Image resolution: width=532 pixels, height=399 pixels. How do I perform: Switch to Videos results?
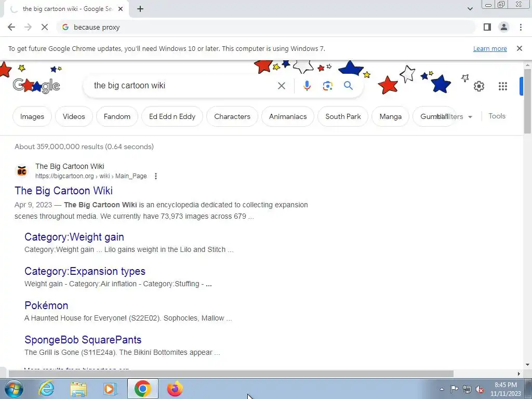[74, 116]
